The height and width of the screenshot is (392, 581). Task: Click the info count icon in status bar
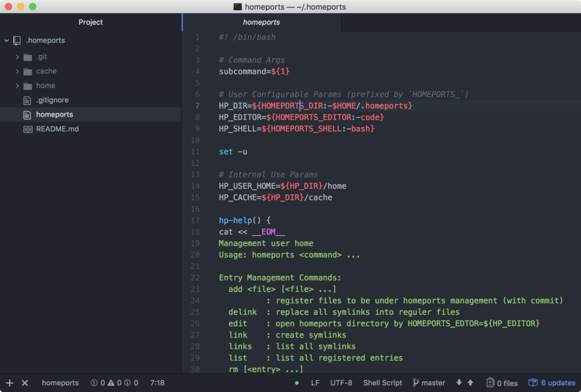[132, 383]
